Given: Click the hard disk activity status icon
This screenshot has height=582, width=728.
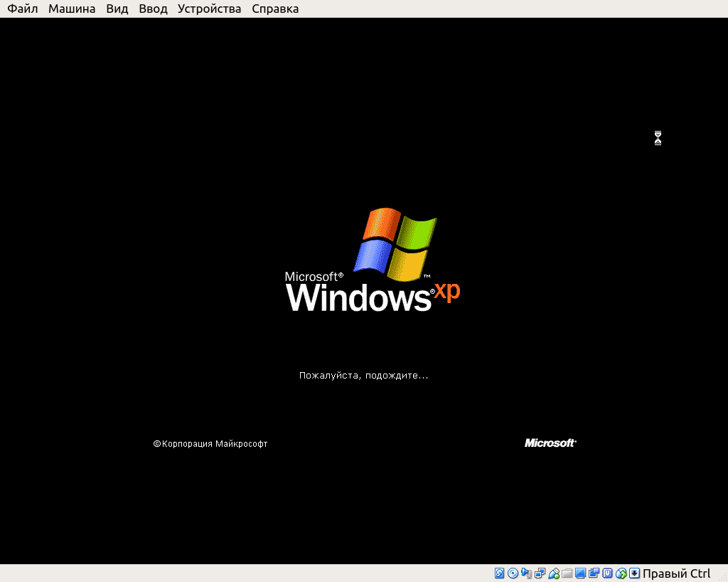Looking at the screenshot, I should coord(500,573).
